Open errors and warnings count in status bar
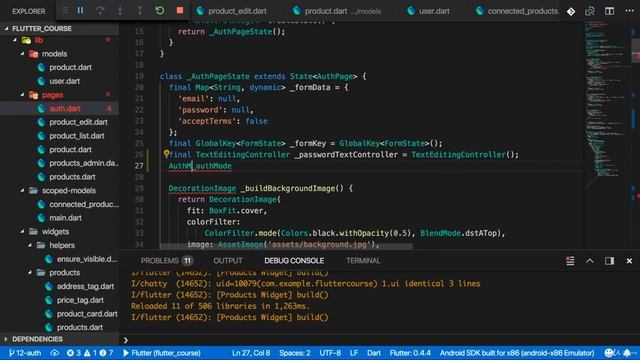The image size is (640, 360). (x=90, y=353)
